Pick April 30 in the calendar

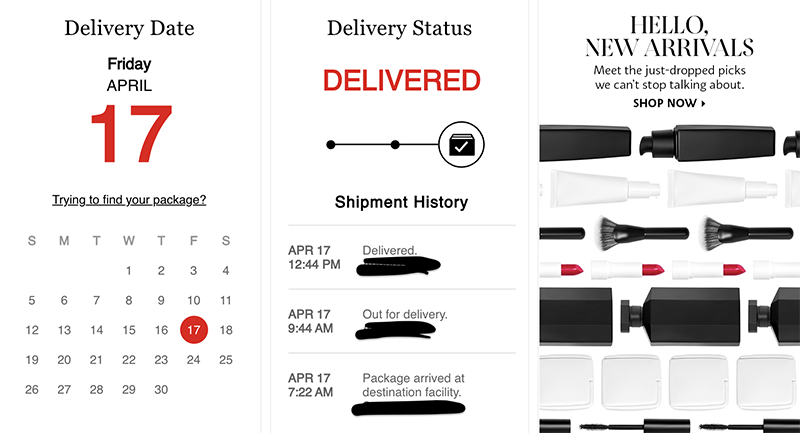[161, 389]
